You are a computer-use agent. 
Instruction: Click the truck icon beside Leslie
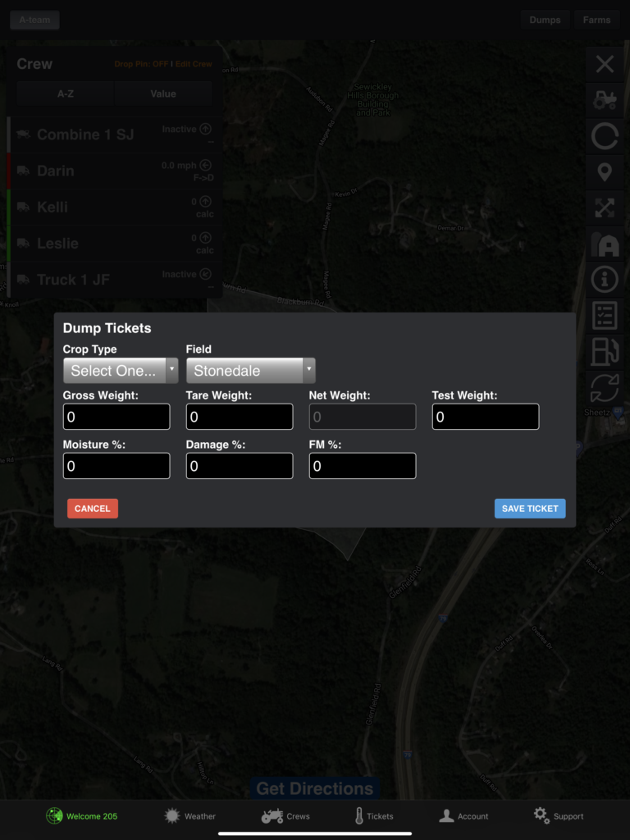(23, 243)
